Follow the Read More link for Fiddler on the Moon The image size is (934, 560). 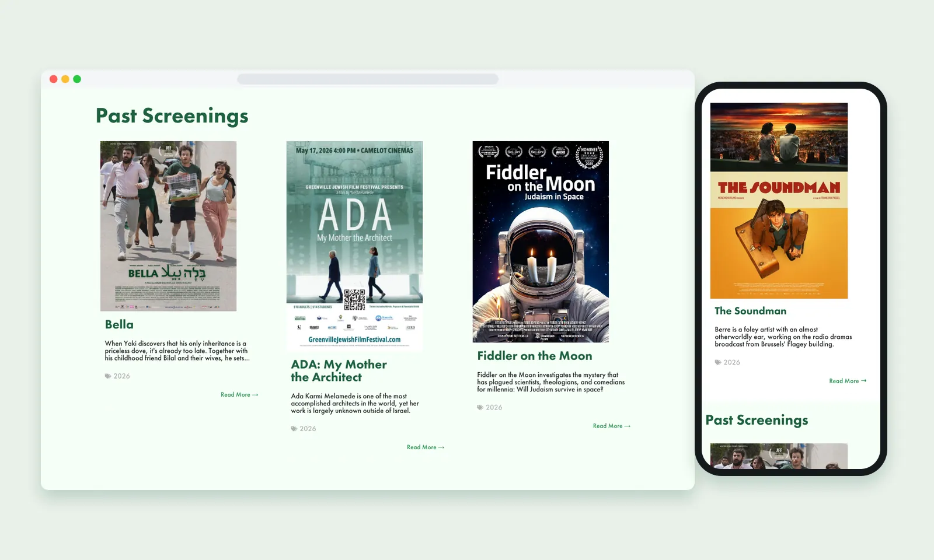(612, 426)
